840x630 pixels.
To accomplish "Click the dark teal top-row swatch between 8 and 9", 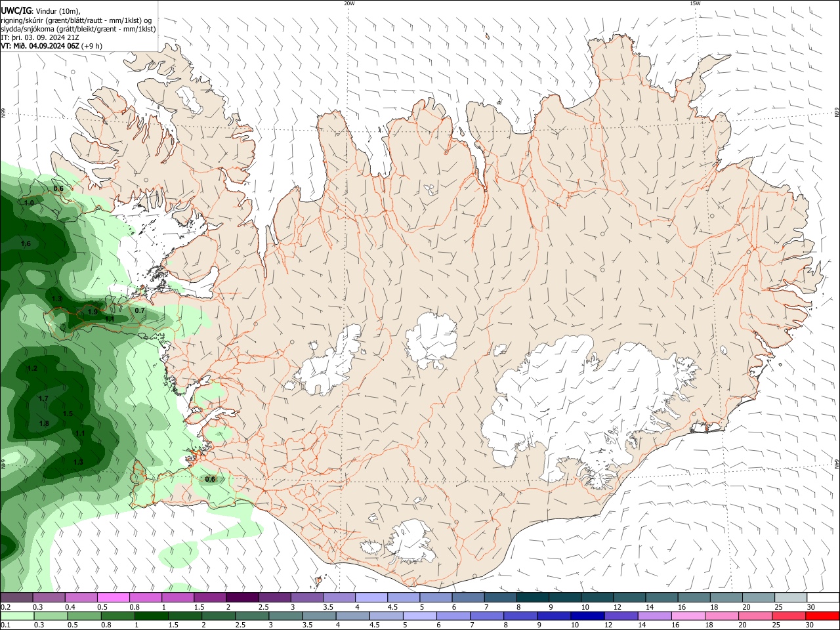I will coord(532,597).
